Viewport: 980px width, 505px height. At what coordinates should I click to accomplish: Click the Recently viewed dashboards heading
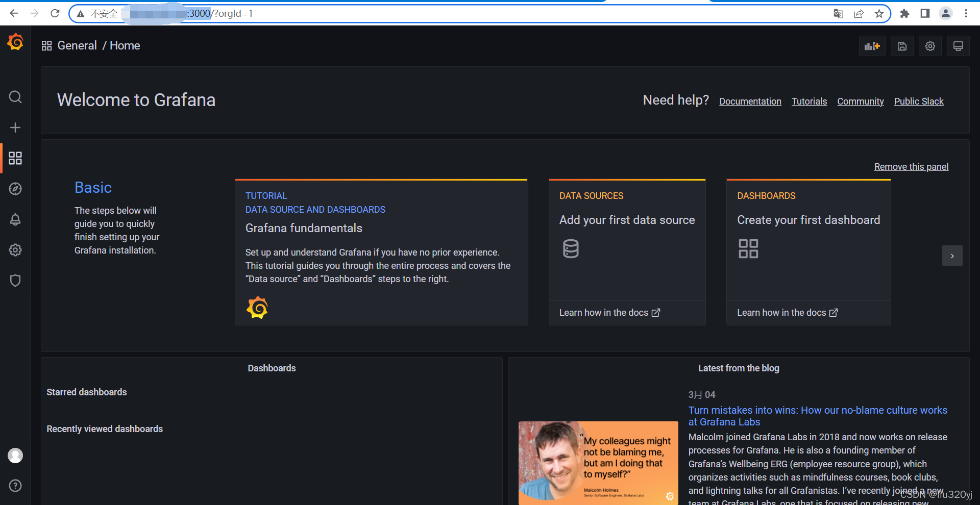pos(105,429)
